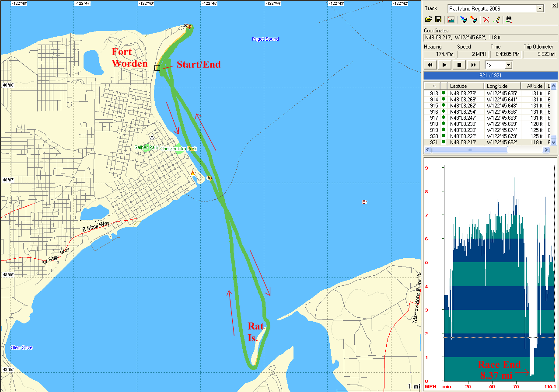Click the Longitude column header
This screenshot has width=559, height=392.
pyautogui.click(x=503, y=86)
